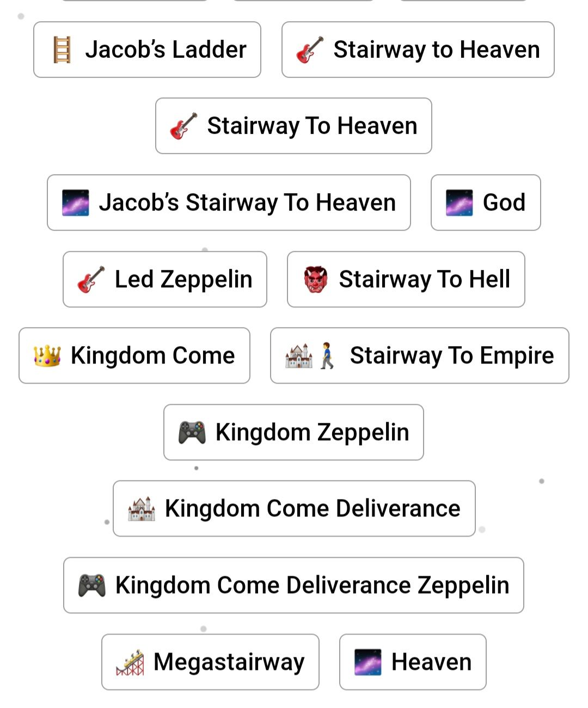Select the Jacob's Ladder element

166,50
